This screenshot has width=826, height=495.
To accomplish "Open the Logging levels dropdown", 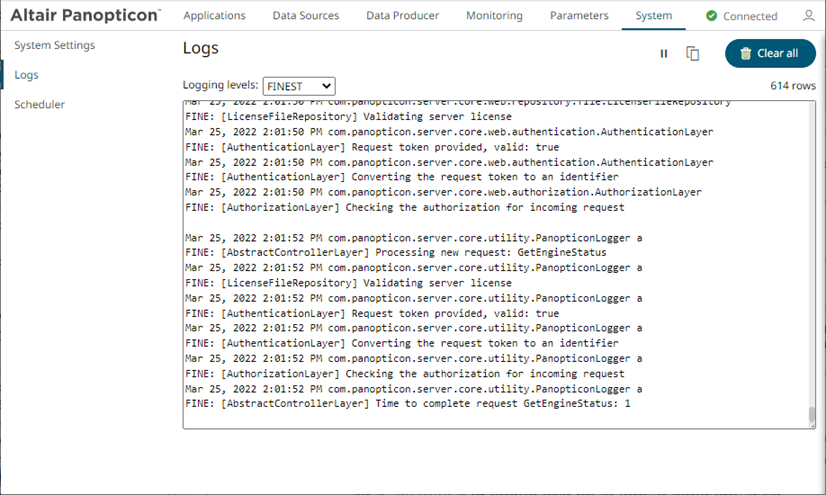I will (299, 87).
